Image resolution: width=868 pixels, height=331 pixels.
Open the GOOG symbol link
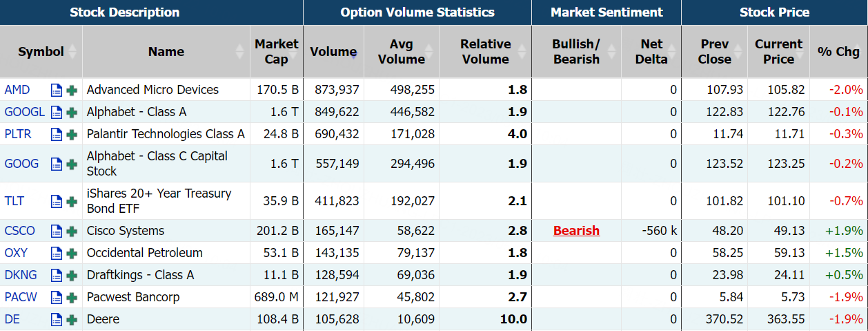click(21, 164)
